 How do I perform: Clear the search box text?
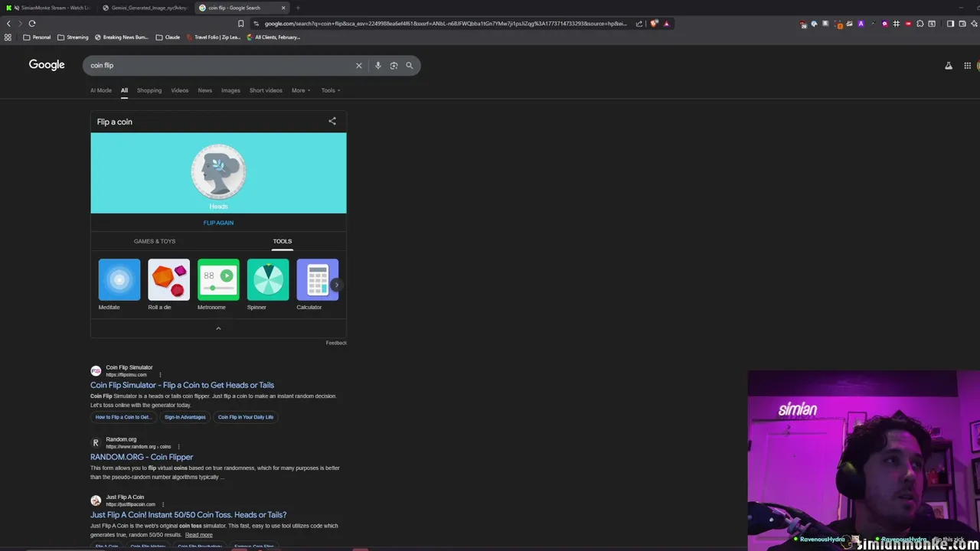click(358, 65)
